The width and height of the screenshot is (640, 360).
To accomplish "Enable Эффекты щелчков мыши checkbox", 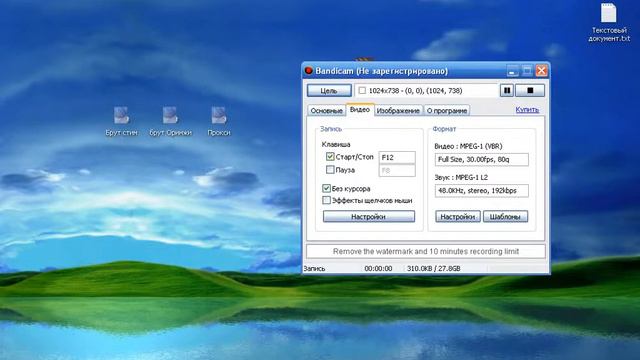I will tap(326, 200).
